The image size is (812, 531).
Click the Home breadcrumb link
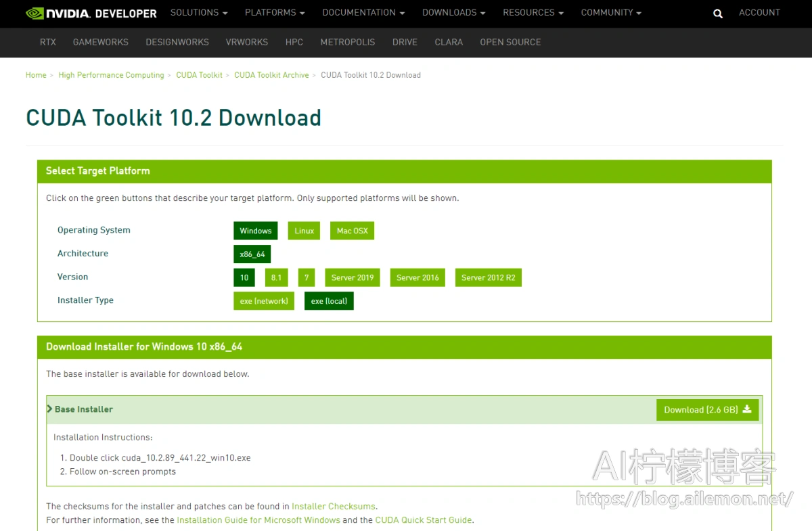(36, 75)
